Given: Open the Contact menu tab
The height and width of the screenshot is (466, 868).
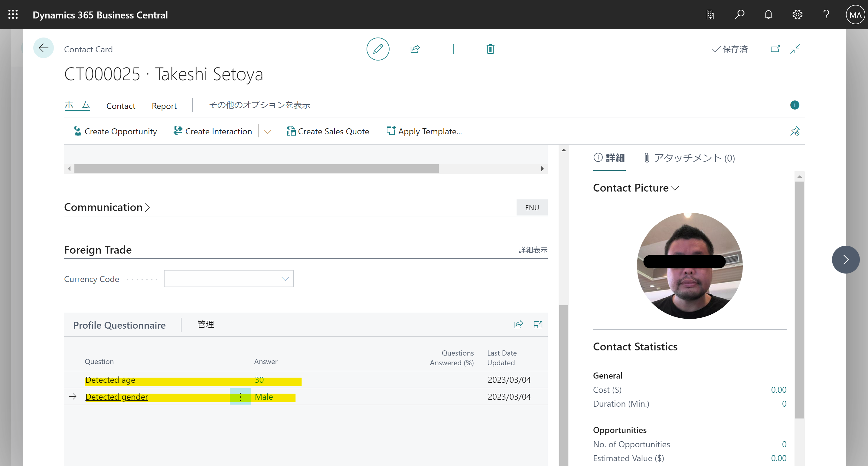Looking at the screenshot, I should pos(121,106).
